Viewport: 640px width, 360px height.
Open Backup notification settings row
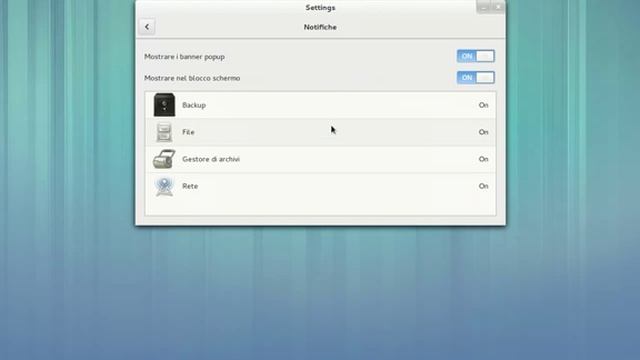[x=320, y=105]
